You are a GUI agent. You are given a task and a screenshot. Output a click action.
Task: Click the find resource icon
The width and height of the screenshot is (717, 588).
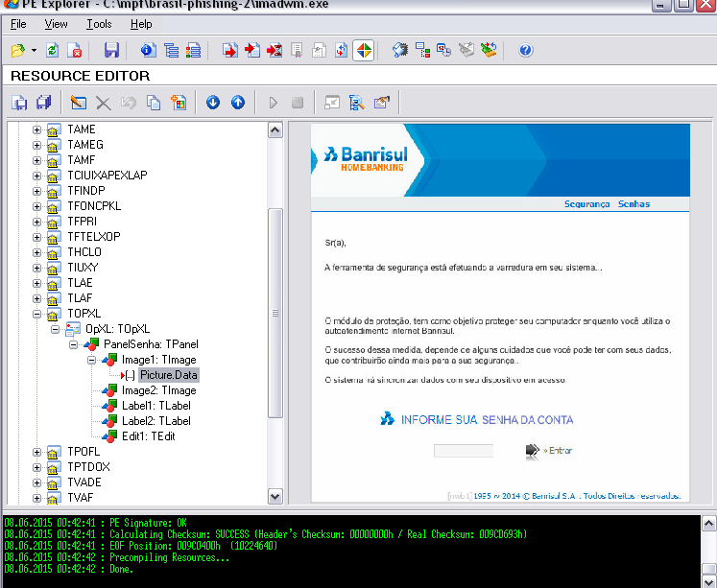pos(357,103)
